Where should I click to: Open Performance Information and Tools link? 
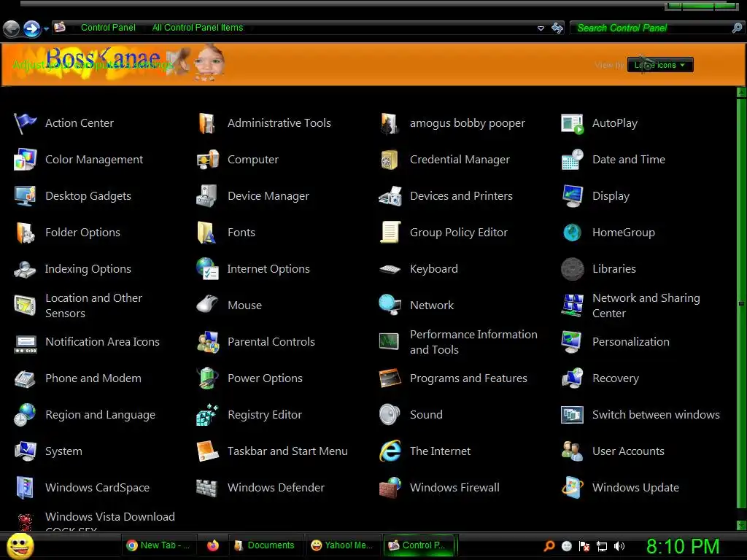tap(473, 342)
